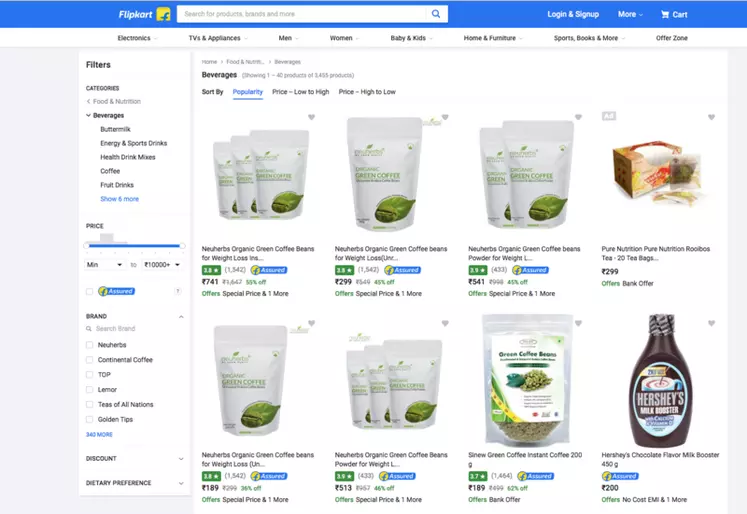Screen dimensions: 747x514
Task: Collapse the Beverages category tree
Action: point(88,115)
